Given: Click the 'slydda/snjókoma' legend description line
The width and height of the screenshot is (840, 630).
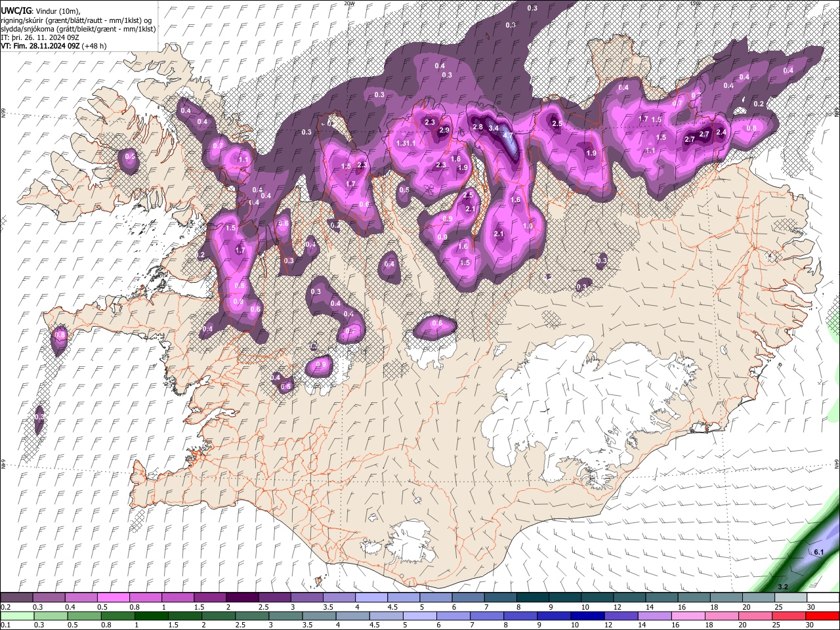Looking at the screenshot, I should click(x=78, y=29).
